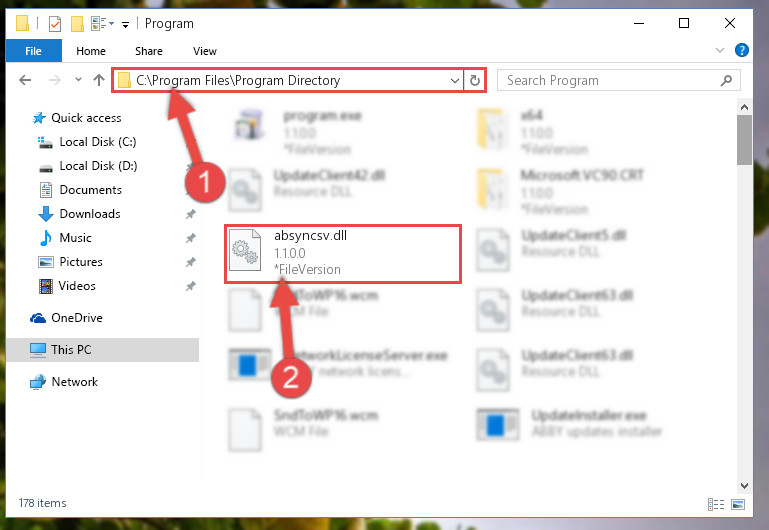Image resolution: width=769 pixels, height=530 pixels.
Task: Refresh the current folder
Action: pos(475,80)
